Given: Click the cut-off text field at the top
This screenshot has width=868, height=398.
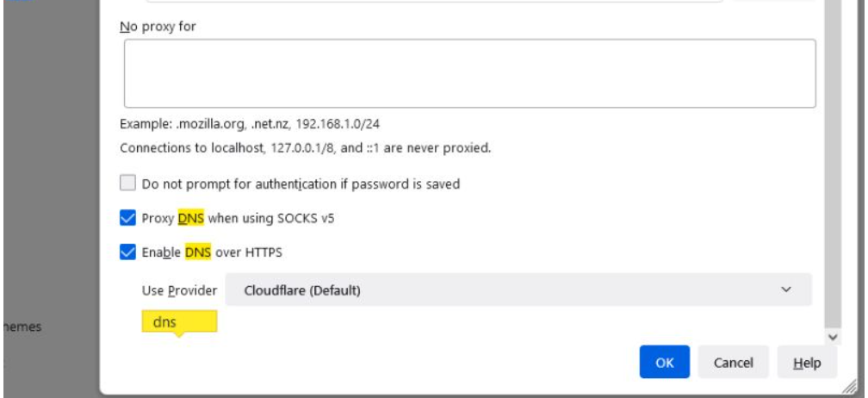Looking at the screenshot, I should (431, 1).
